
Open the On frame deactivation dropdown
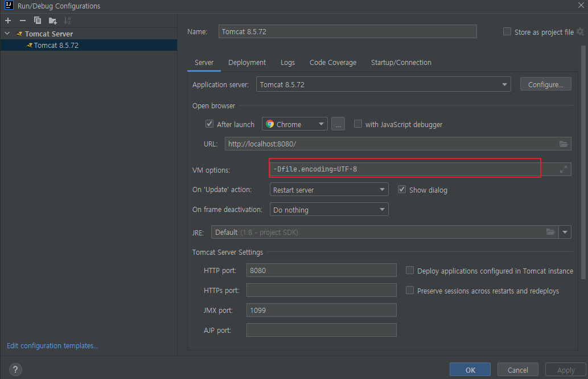click(329, 210)
